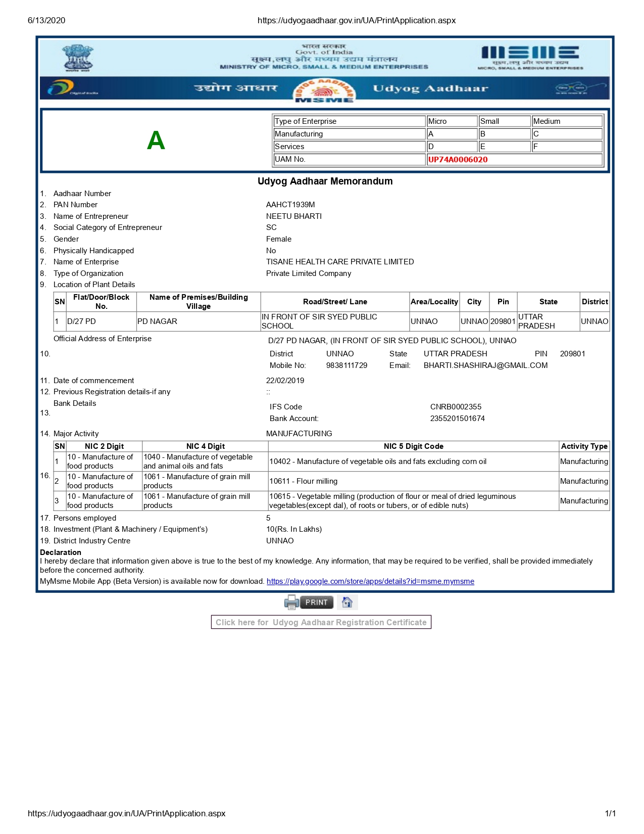
Task: Click TISANE HEALTH CARE PRIVATE LIMITED
Action: [x=340, y=262]
